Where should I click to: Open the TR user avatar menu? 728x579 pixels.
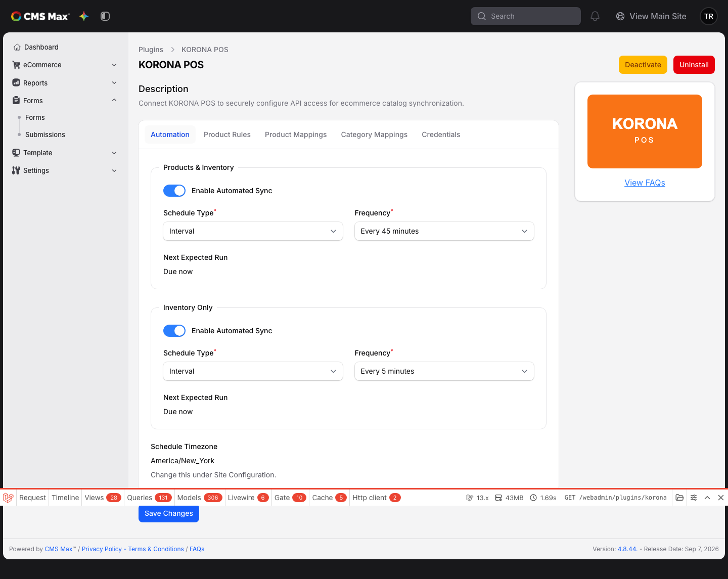pyautogui.click(x=709, y=16)
